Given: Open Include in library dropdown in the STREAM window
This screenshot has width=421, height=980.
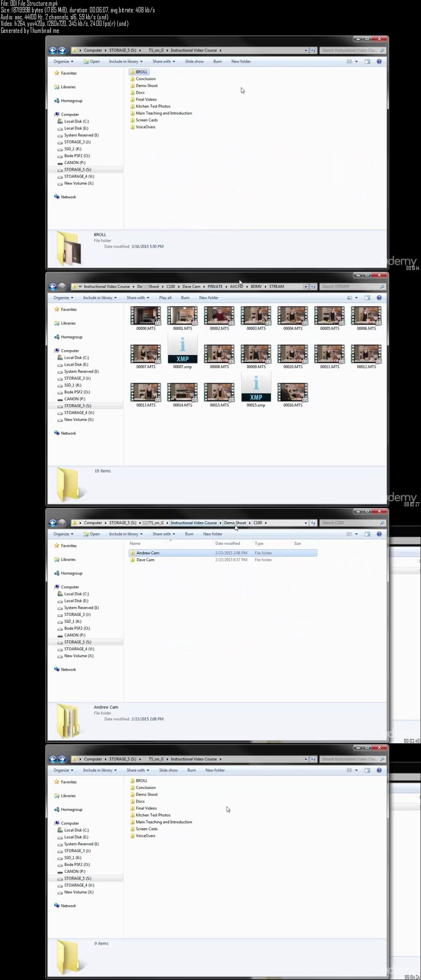Looking at the screenshot, I should [x=100, y=298].
